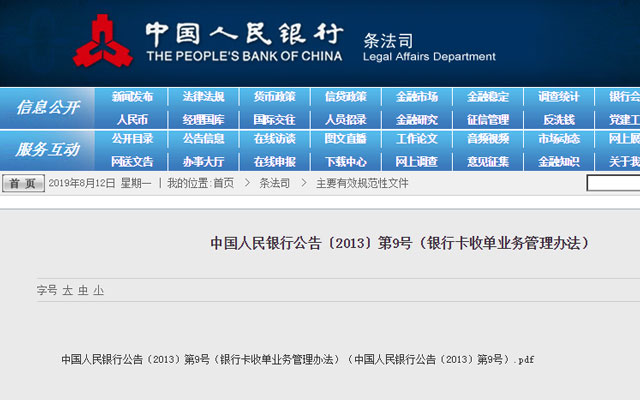Open the 公开目录 link

pos(132,139)
